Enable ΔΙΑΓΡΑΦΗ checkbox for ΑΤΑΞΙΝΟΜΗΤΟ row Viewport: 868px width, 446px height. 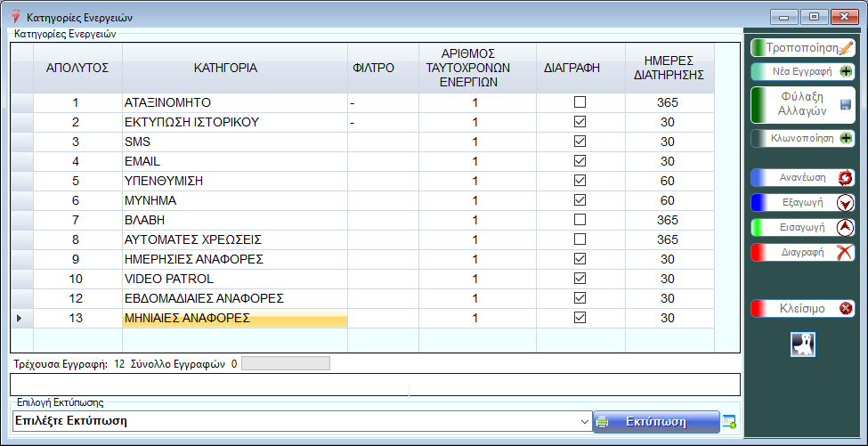tap(580, 102)
